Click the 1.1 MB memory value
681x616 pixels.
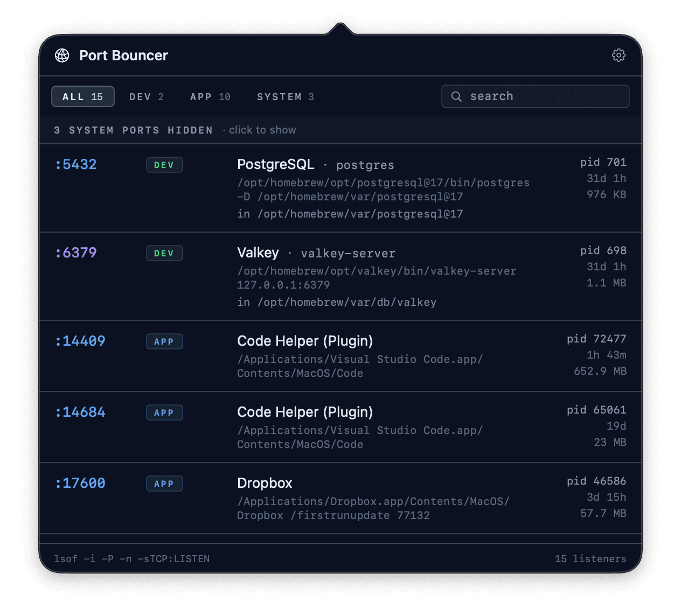[x=607, y=283]
